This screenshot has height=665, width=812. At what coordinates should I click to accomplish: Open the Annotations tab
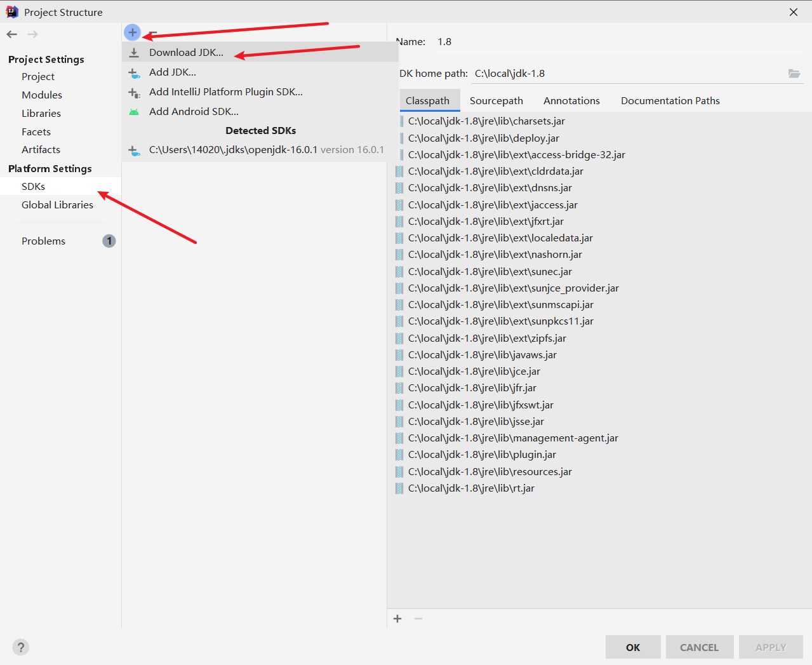pos(571,101)
